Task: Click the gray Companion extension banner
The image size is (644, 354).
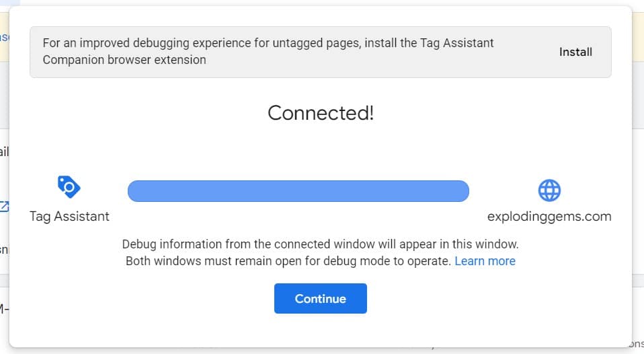Action: 321,52
